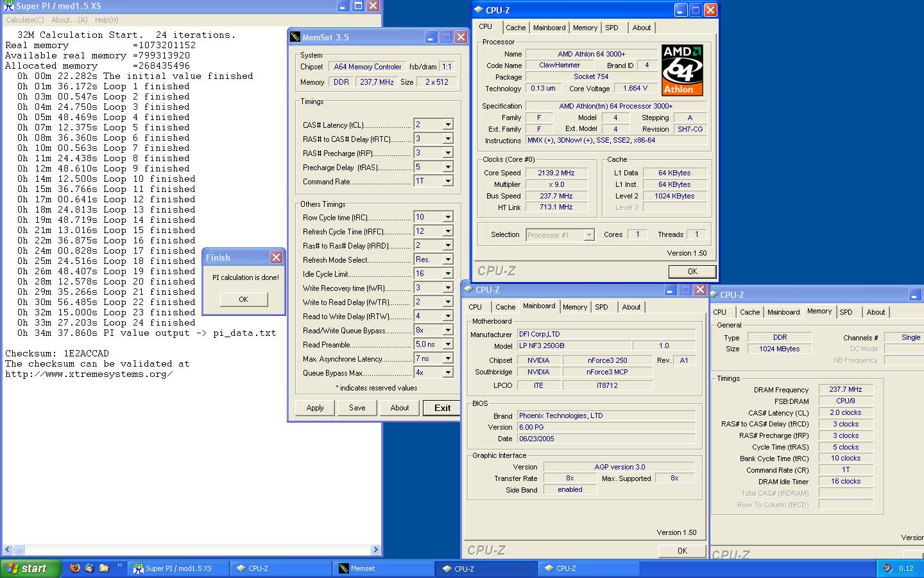924x578 pixels.
Task: Switch to CPU tab in Mainboard CPU-Z window
Action: point(475,307)
